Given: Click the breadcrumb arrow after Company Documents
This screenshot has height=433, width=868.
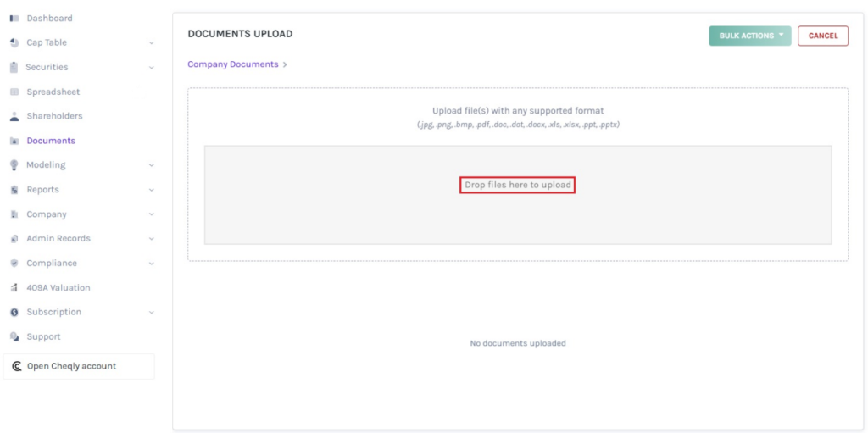Looking at the screenshot, I should pyautogui.click(x=285, y=64).
